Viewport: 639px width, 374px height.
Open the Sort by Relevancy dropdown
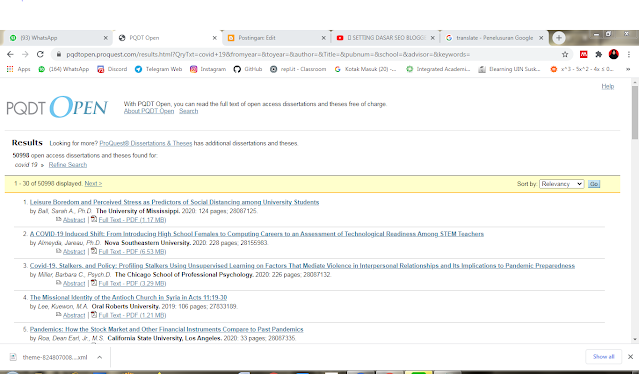pos(562,184)
